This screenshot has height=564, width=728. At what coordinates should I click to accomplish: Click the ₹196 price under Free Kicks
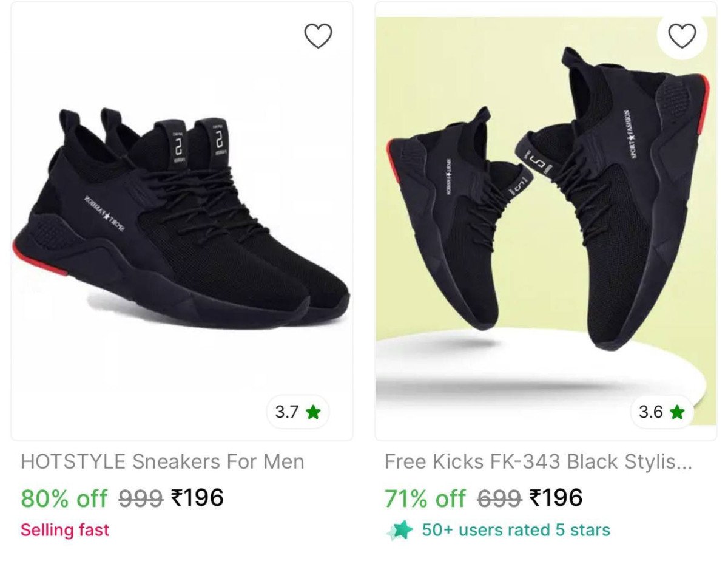tap(556, 498)
